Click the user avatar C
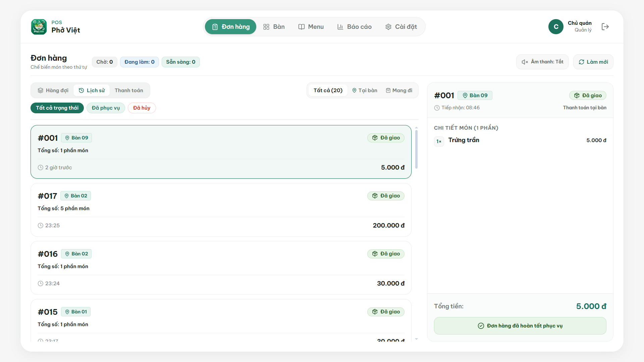The height and width of the screenshot is (362, 644). [x=556, y=27]
